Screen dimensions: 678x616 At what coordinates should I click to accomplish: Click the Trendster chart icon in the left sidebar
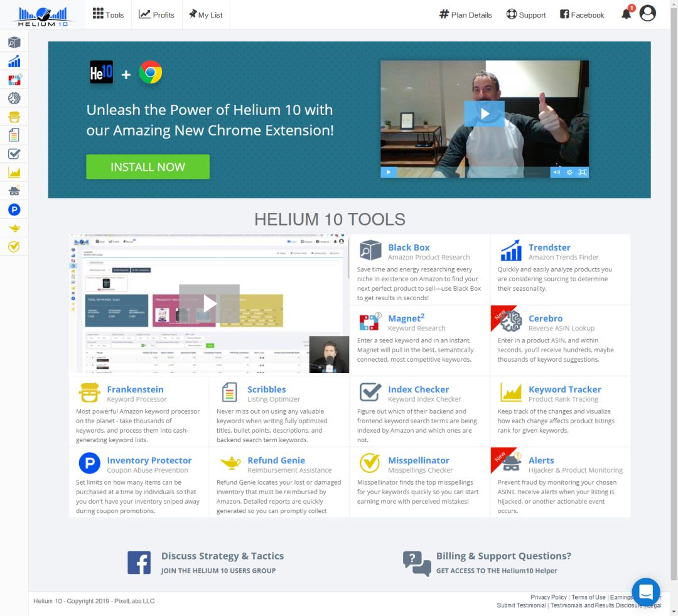(x=14, y=62)
